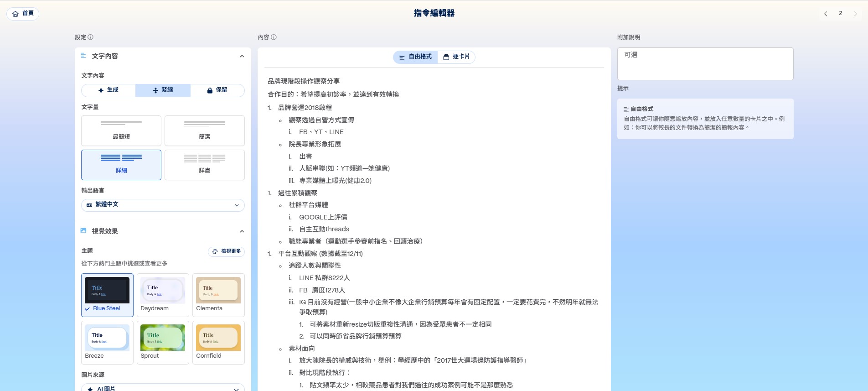Switch to 逐卡片 tab
868x391 pixels.
(x=456, y=57)
